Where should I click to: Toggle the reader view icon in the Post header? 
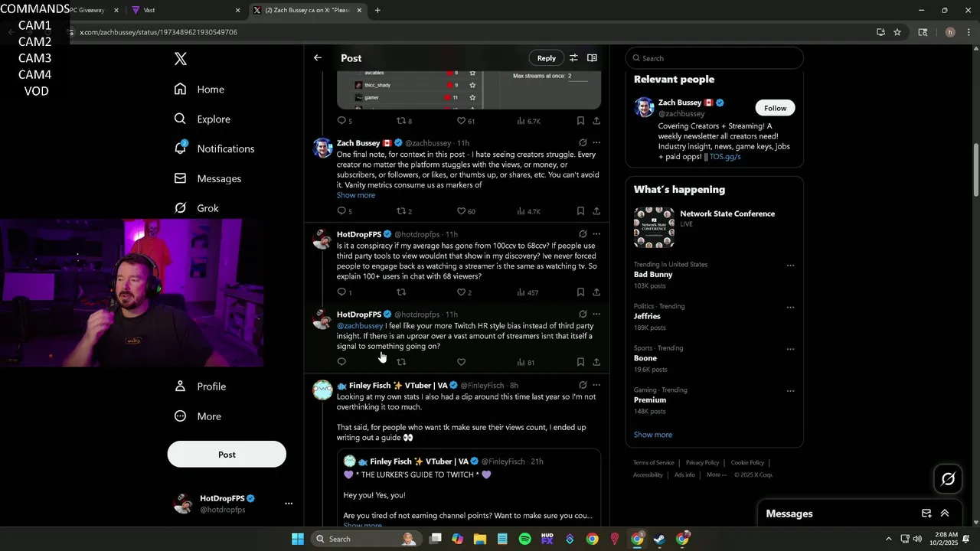[592, 58]
